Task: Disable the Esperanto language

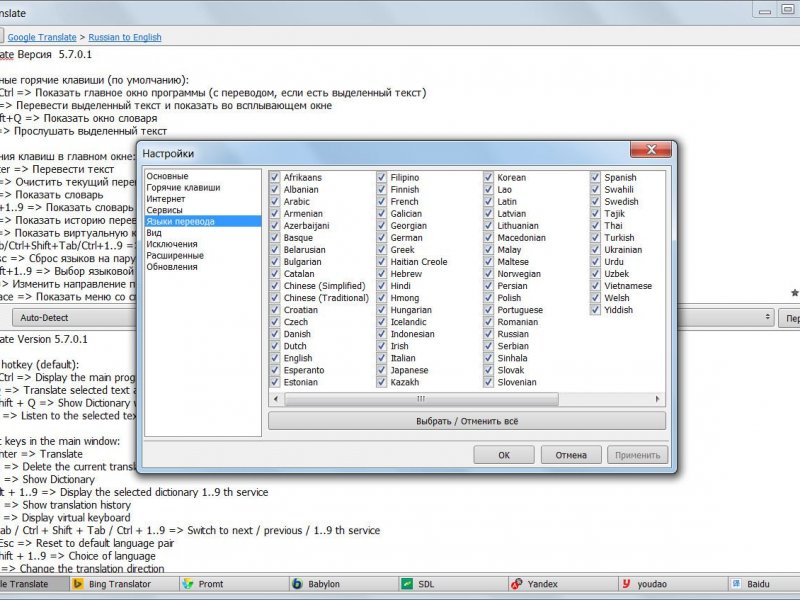Action: click(x=275, y=370)
